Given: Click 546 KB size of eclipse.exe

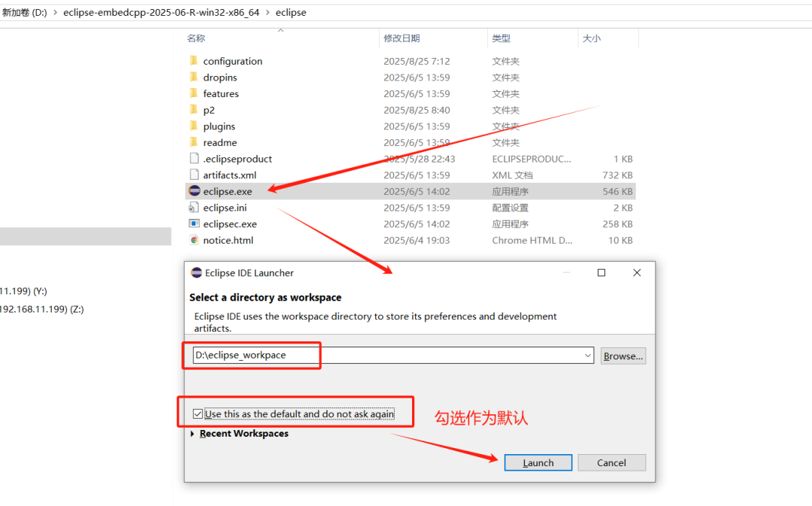Looking at the screenshot, I should 617,191.
